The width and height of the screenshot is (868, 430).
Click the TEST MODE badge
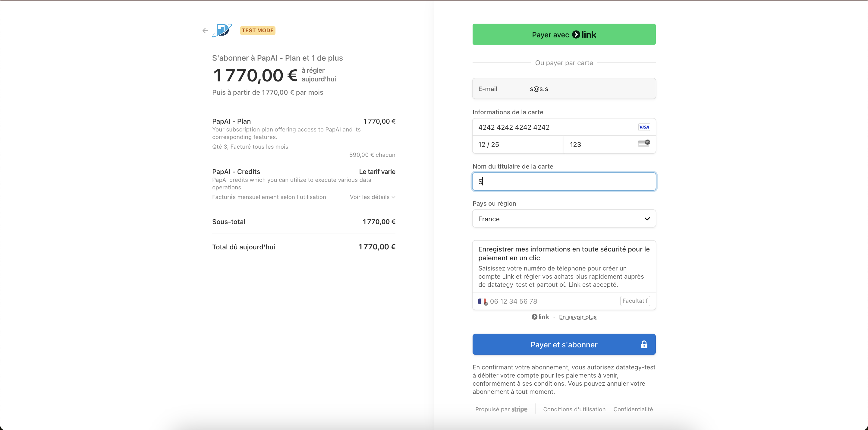point(257,30)
